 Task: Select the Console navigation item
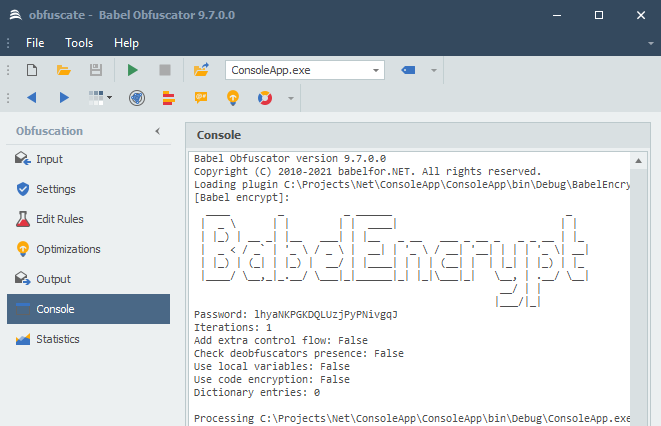point(89,309)
